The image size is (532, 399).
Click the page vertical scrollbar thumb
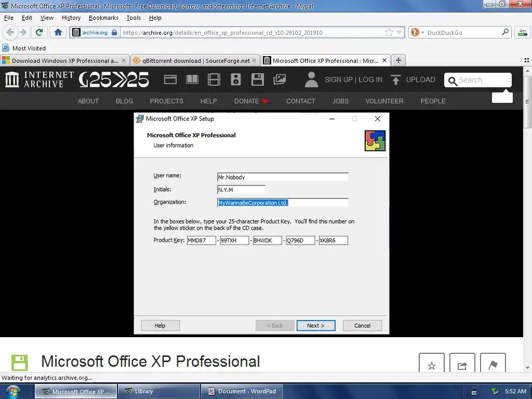(x=527, y=102)
